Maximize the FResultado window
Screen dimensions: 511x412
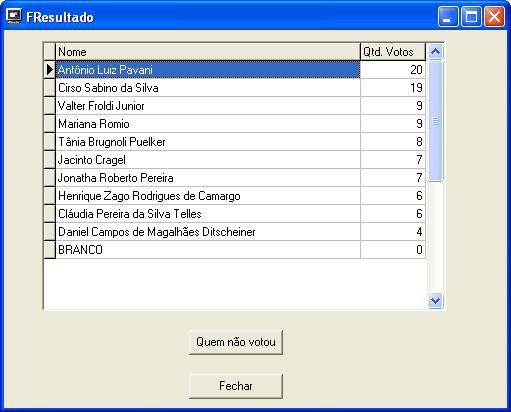[471, 16]
